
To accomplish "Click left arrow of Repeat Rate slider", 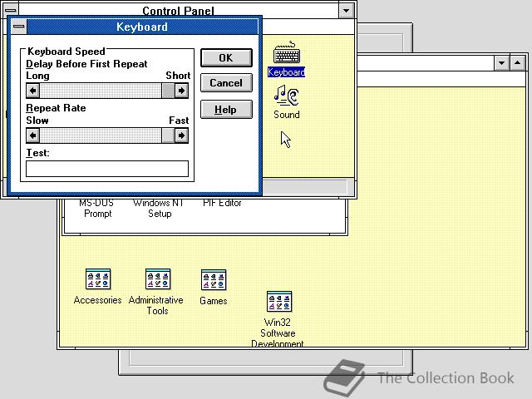I will click(x=33, y=135).
